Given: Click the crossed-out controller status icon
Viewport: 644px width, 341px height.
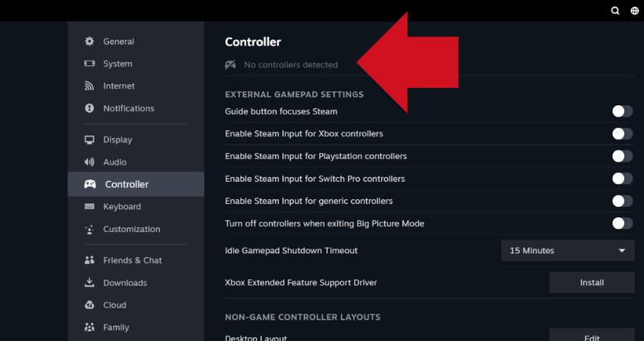Looking at the screenshot, I should (230, 64).
